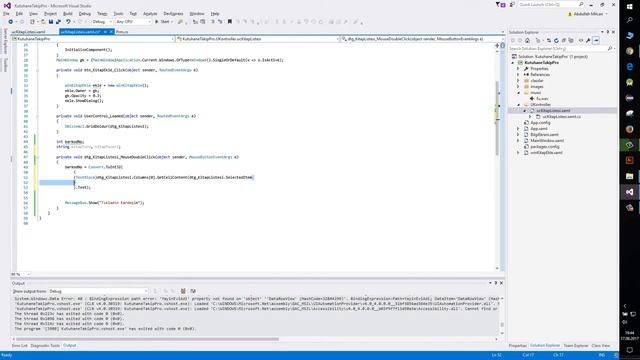Click the Save All toolbar icon

click(x=58, y=22)
